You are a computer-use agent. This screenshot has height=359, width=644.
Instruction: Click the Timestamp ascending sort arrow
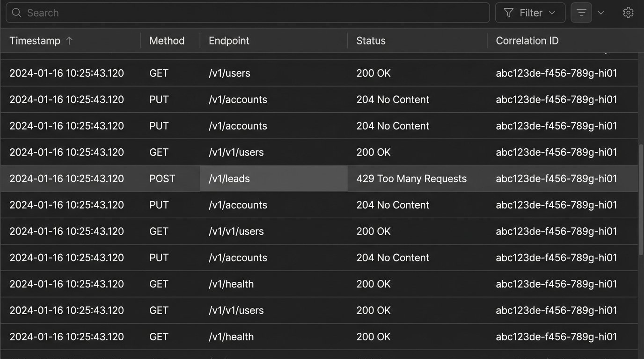point(69,41)
